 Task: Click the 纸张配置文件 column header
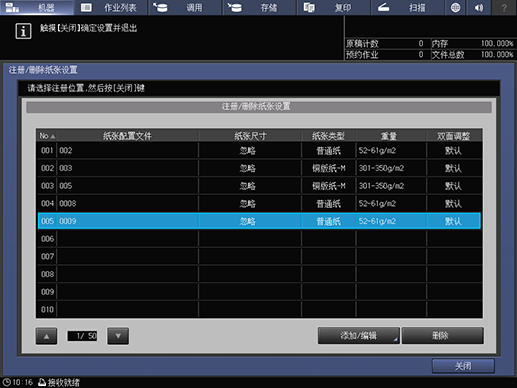tap(127, 136)
